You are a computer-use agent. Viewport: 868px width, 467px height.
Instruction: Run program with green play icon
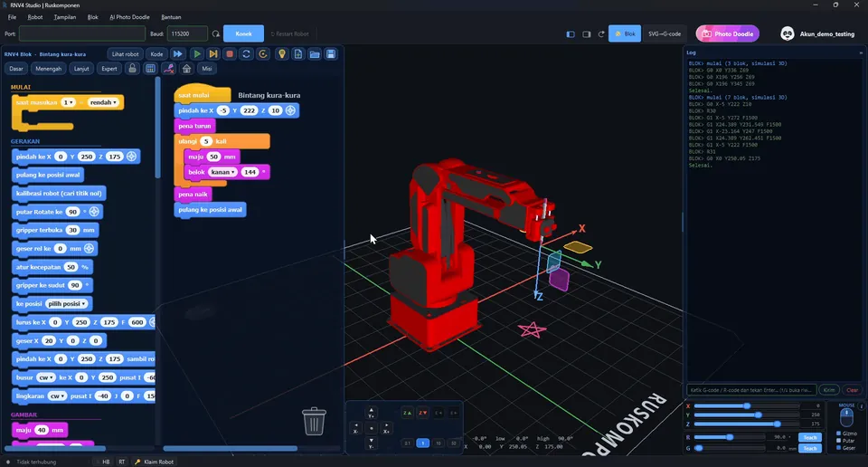pyautogui.click(x=196, y=54)
